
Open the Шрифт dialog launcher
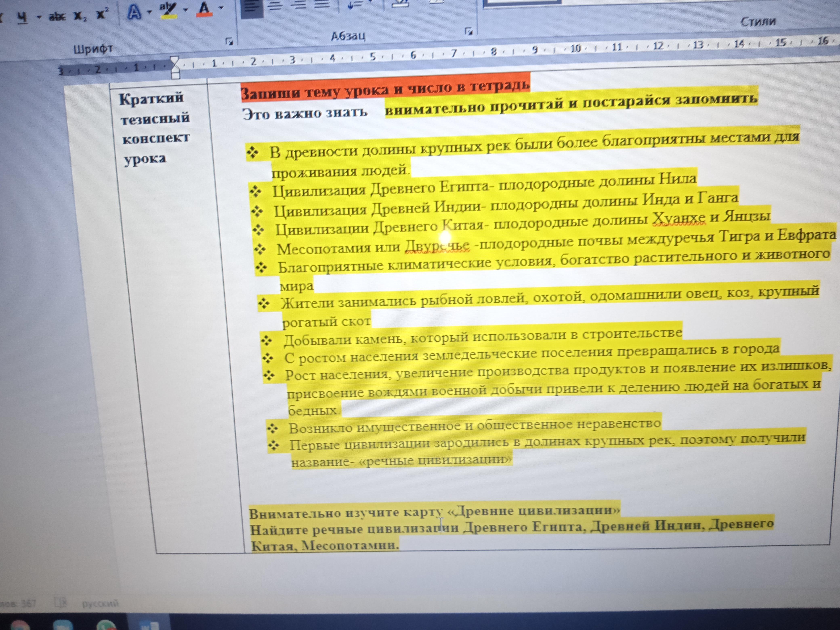(x=229, y=41)
